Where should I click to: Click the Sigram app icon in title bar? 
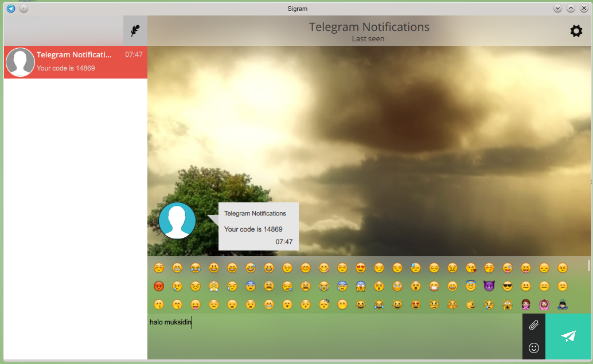tap(11, 9)
